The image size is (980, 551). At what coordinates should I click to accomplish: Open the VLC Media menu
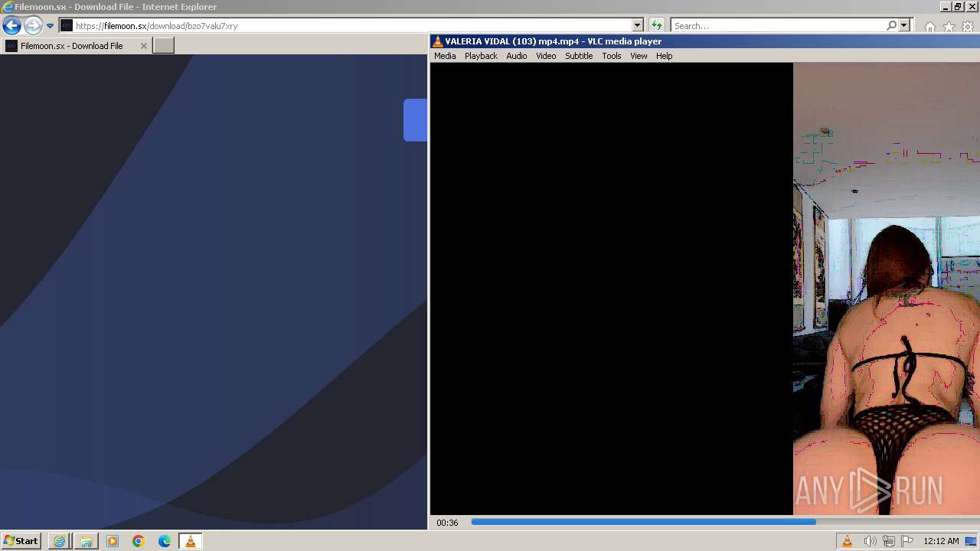pos(444,56)
